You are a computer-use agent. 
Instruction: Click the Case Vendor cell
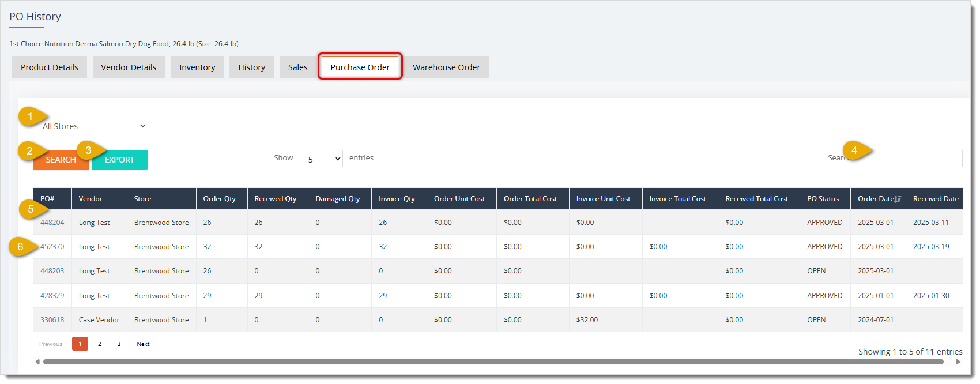coord(99,320)
